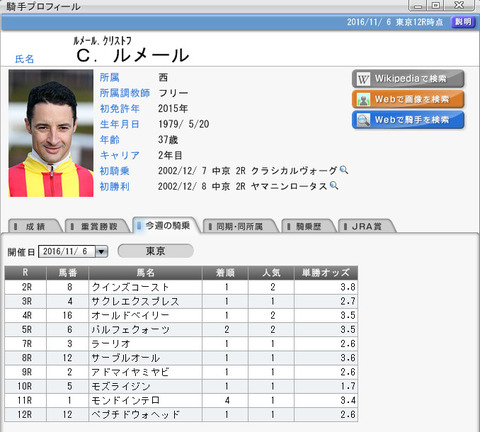Search Wikipedia with Wikipediaで検索 button
Image resolution: width=480 pixels, height=432 pixels.
click(x=408, y=79)
